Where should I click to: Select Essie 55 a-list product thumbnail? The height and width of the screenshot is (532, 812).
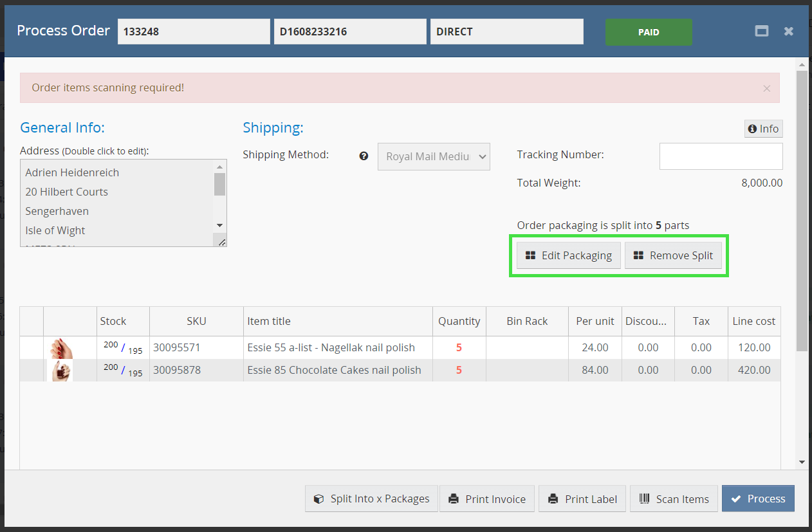(62, 348)
